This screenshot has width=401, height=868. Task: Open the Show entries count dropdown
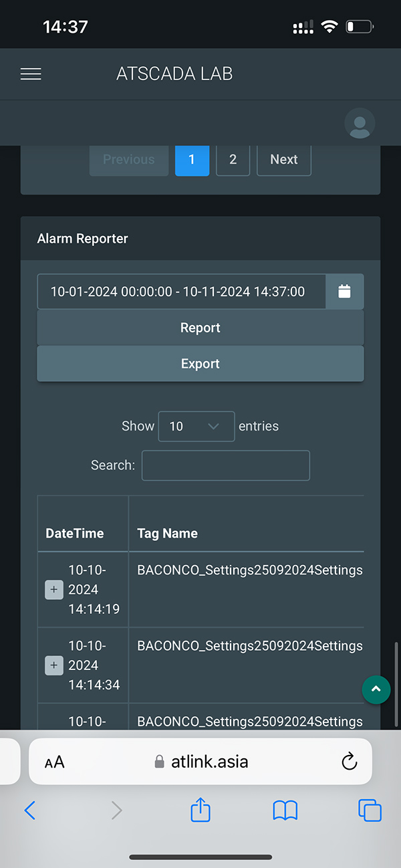pyautogui.click(x=196, y=427)
